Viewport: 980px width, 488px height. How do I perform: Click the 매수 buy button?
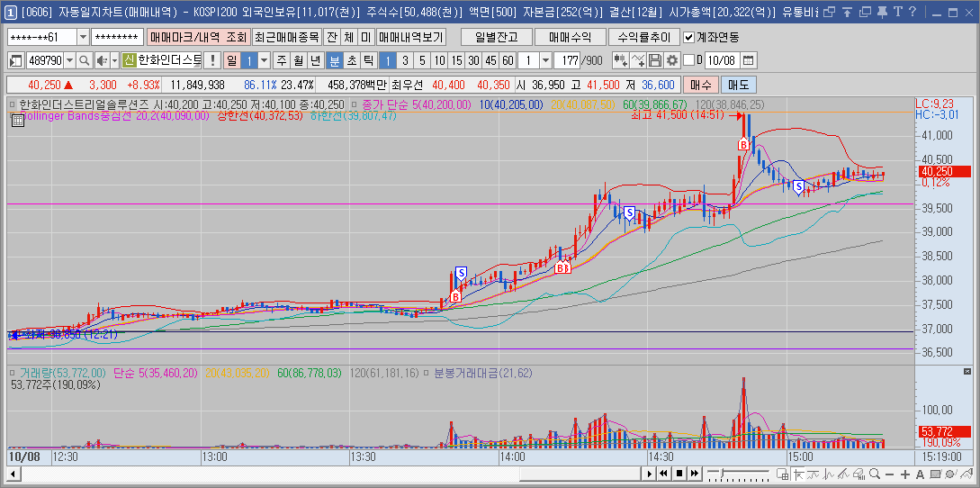pyautogui.click(x=700, y=84)
